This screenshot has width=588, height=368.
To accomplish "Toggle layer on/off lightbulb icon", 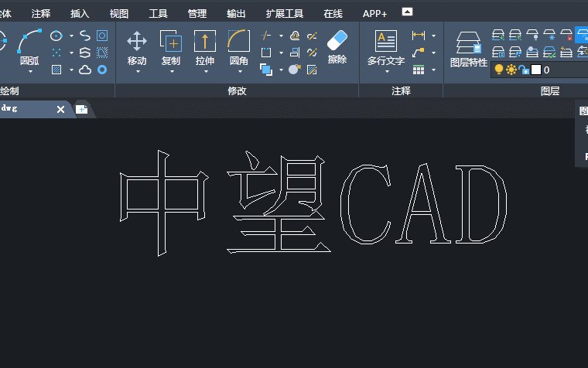I will 499,70.
